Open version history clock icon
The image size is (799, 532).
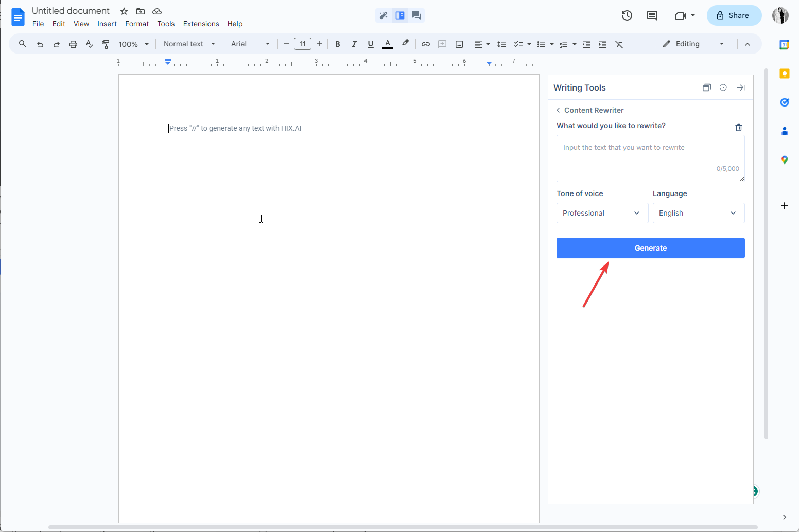click(x=627, y=15)
